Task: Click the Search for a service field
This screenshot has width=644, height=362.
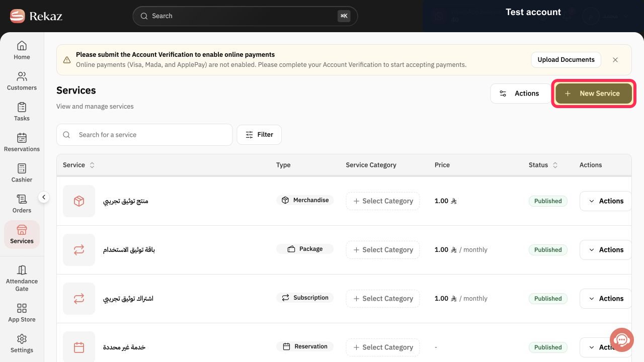Action: pyautogui.click(x=144, y=135)
